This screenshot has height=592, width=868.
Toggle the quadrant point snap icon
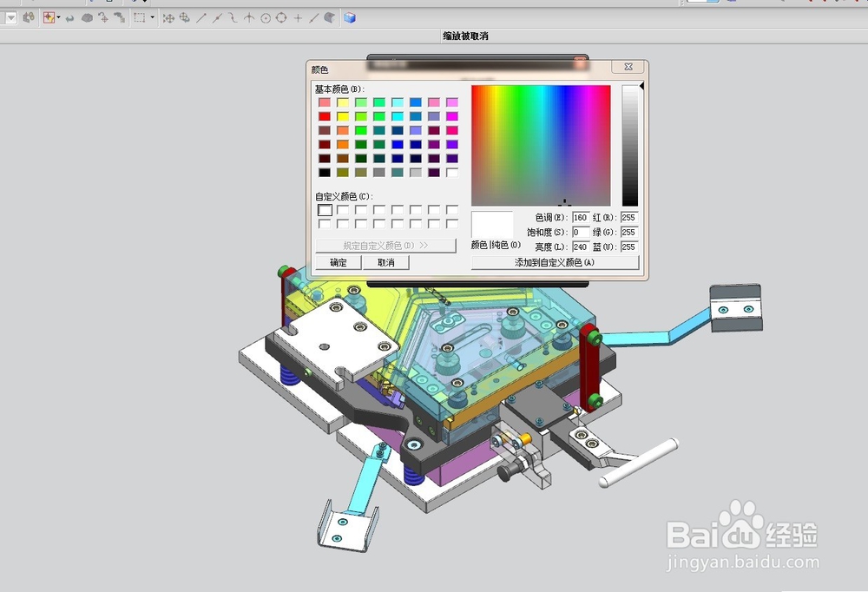(281, 18)
